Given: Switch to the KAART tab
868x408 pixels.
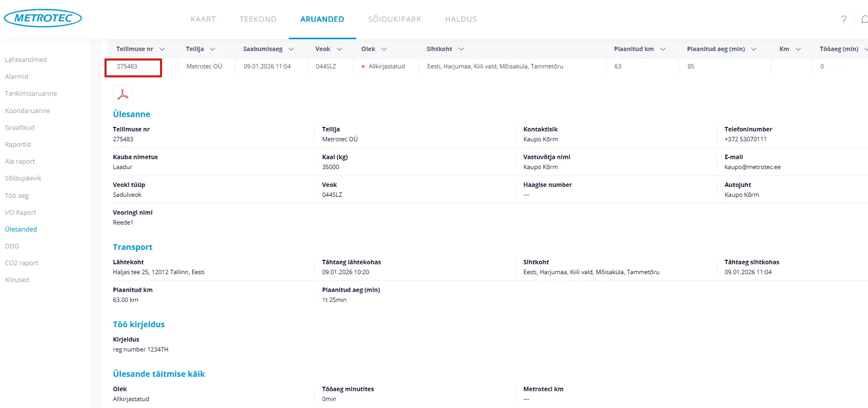Looking at the screenshot, I should (203, 19).
